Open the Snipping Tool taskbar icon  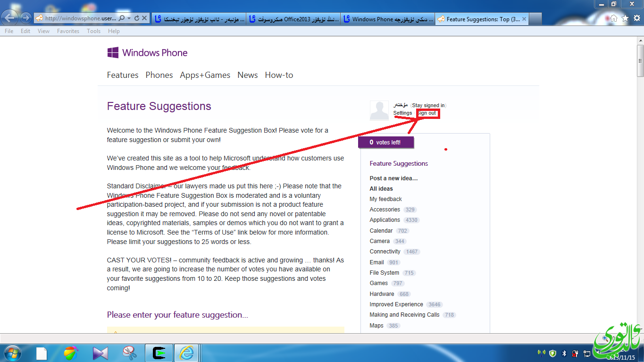coord(129,353)
